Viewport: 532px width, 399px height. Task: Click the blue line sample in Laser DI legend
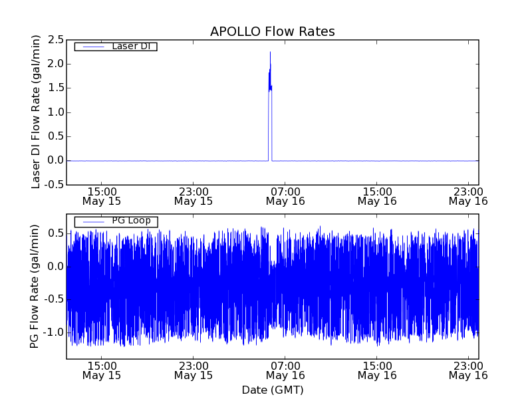[92, 47]
